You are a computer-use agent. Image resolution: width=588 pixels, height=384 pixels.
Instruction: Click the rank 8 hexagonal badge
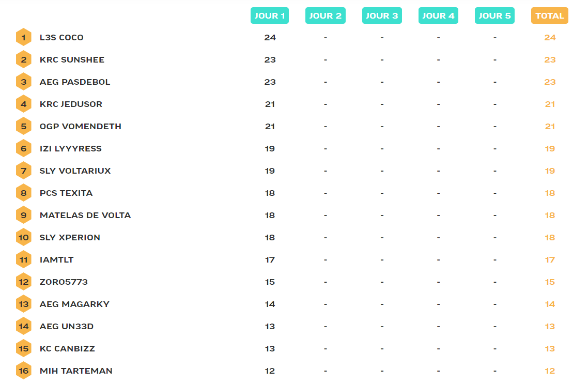[23, 193]
